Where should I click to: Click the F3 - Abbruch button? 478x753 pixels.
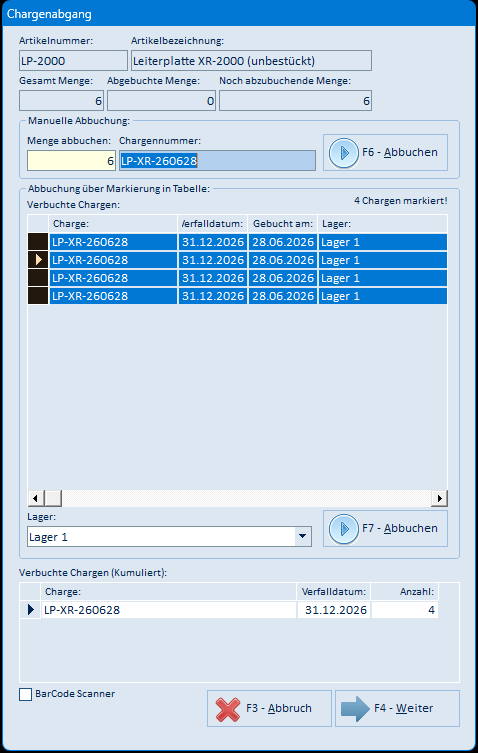pos(270,709)
